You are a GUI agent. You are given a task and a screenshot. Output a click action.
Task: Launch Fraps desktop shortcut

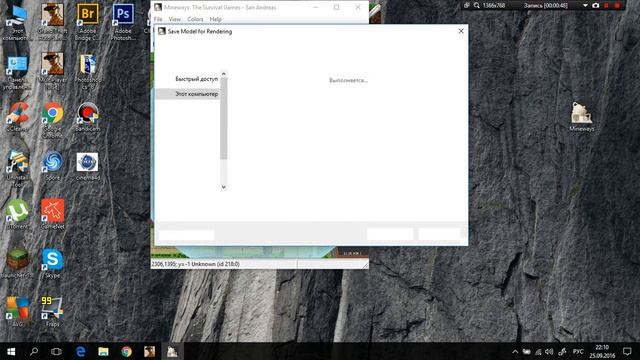pos(52,312)
